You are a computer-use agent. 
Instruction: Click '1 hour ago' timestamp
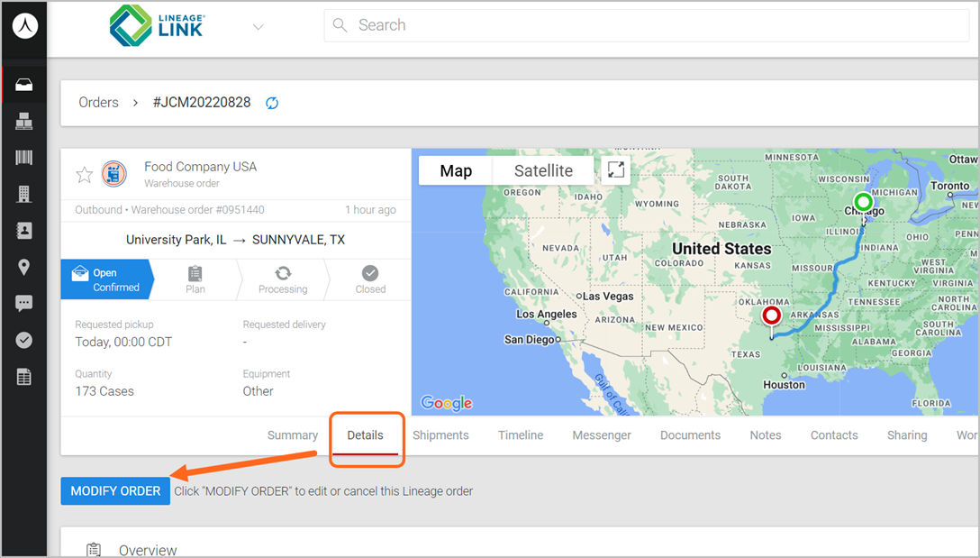(x=370, y=210)
